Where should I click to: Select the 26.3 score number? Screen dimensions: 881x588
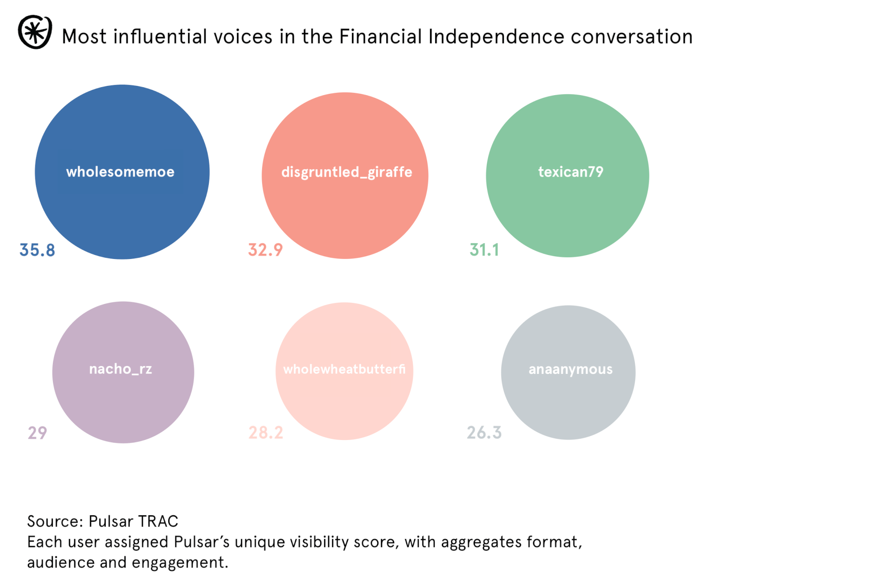pos(484,433)
